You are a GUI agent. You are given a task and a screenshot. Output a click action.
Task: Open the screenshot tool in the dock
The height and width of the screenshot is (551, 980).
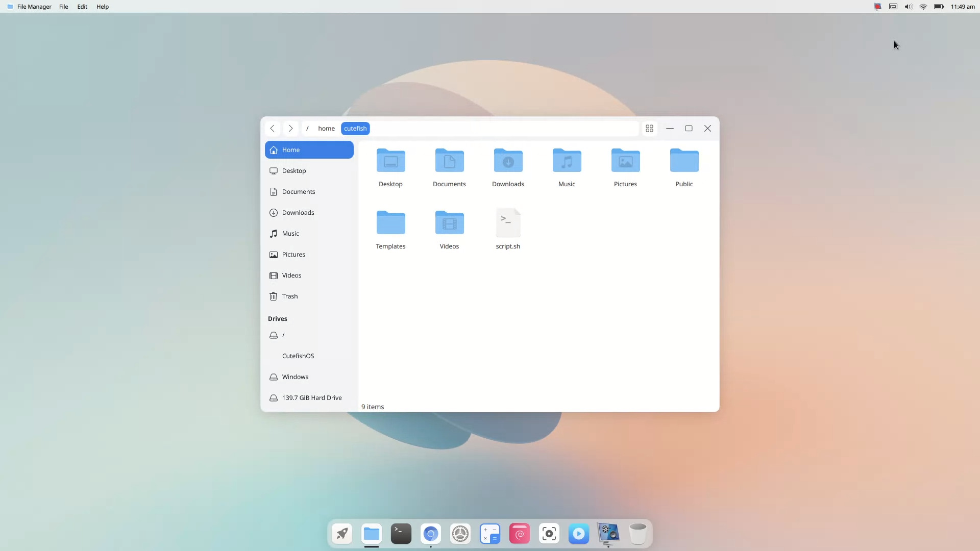click(549, 534)
